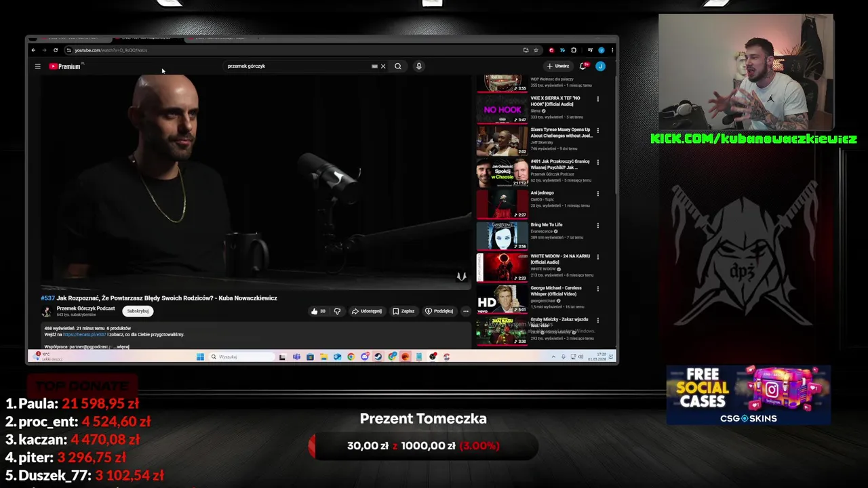Open the browser extensions puzzle icon

click(574, 50)
